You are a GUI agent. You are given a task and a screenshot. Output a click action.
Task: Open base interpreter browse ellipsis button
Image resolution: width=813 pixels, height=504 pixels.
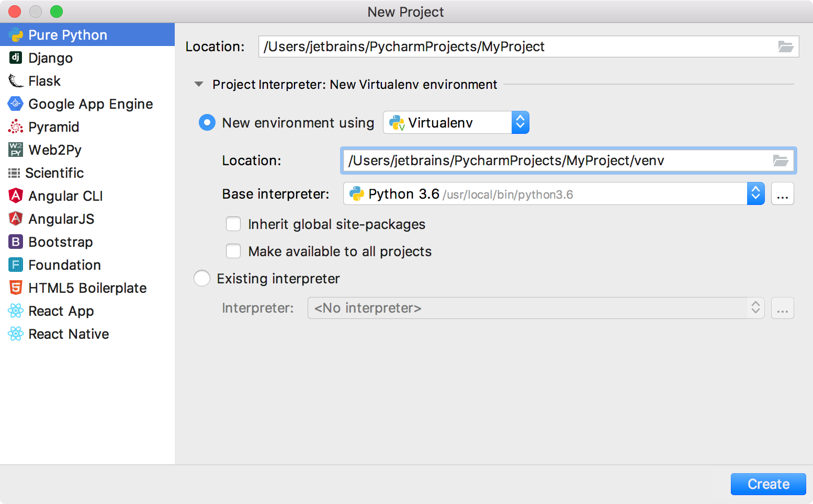pyautogui.click(x=783, y=193)
